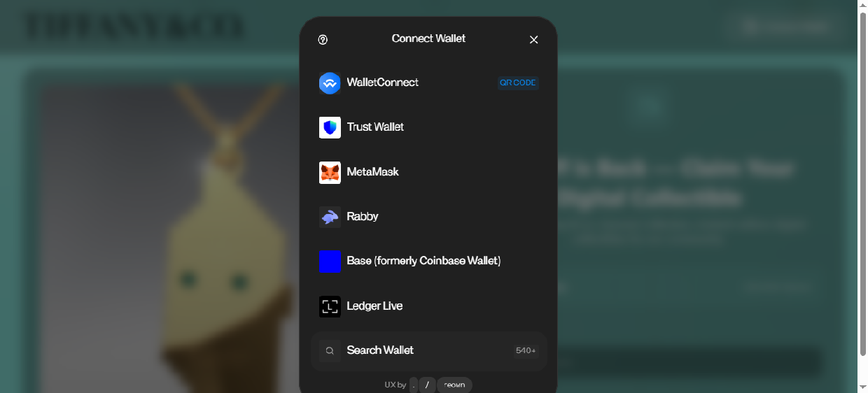Pick the Rabby label

click(363, 217)
